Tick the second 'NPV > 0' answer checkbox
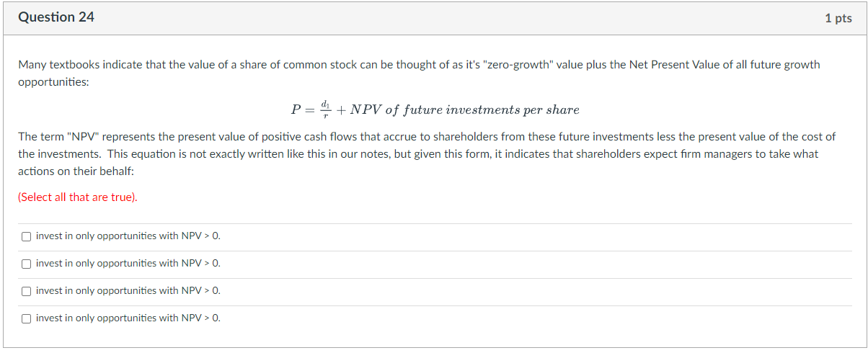 pos(26,264)
